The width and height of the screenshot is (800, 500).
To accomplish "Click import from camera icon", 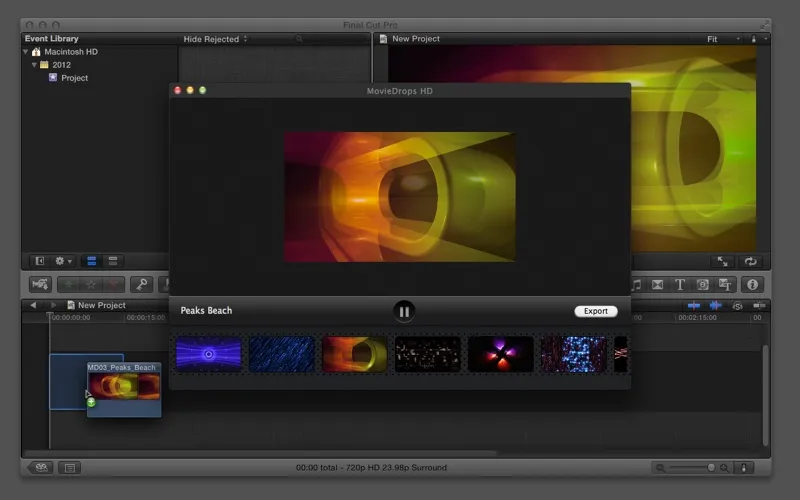I will click(x=40, y=284).
